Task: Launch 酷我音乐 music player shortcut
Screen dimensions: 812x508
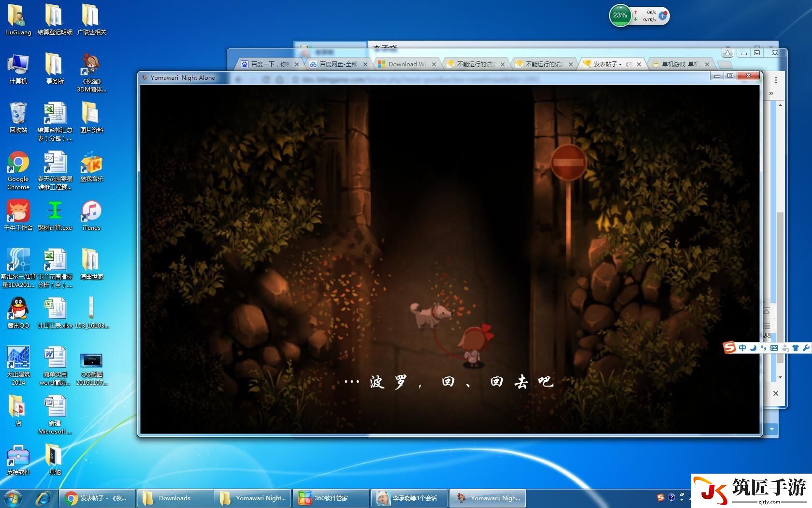Action: coord(91,166)
